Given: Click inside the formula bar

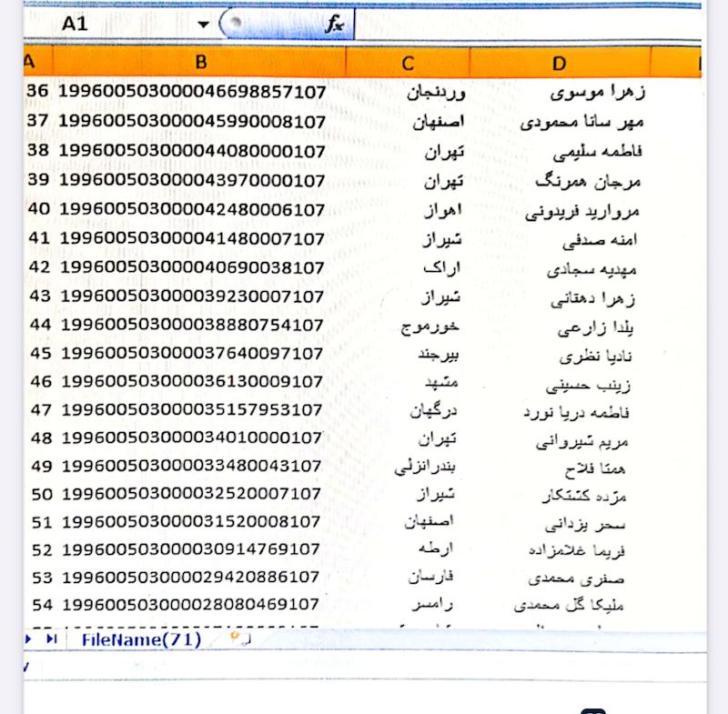Looking at the screenshot, I should pos(528,24).
